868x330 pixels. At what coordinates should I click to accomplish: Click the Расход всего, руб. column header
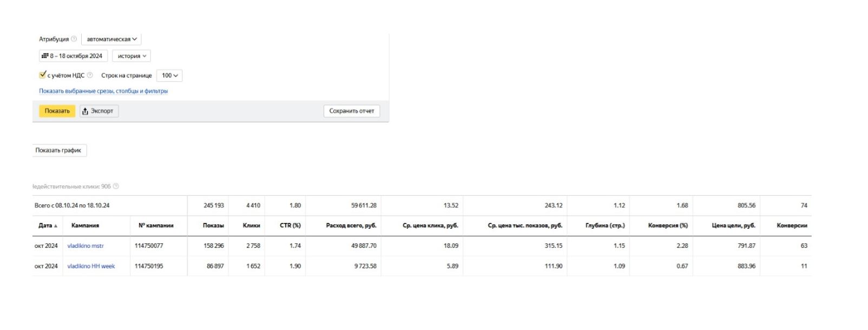351,226
